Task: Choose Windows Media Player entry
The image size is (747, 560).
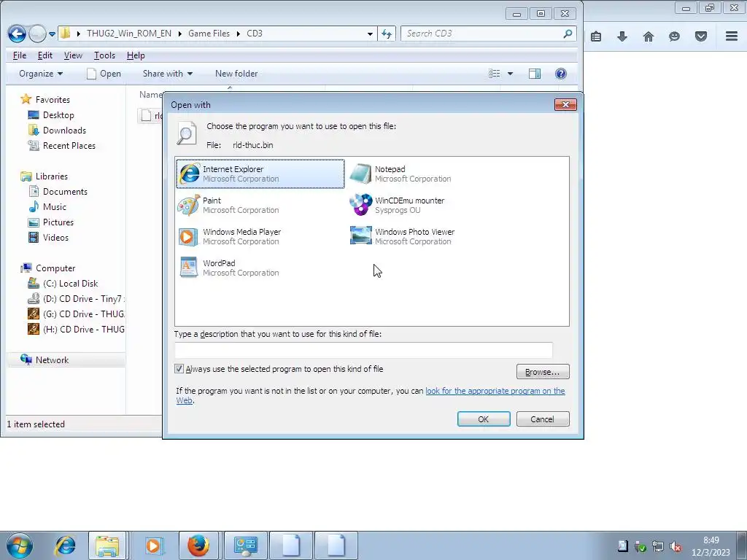Action: pyautogui.click(x=230, y=237)
